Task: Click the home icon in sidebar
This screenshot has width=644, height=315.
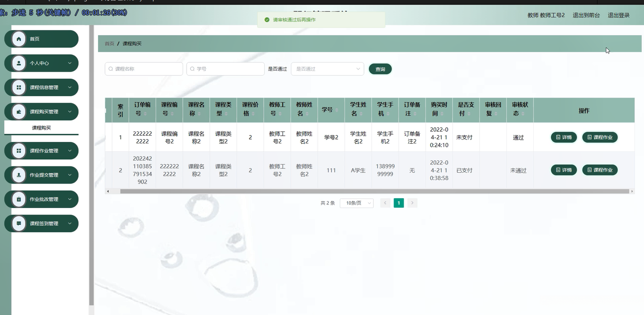Action: 19,39
